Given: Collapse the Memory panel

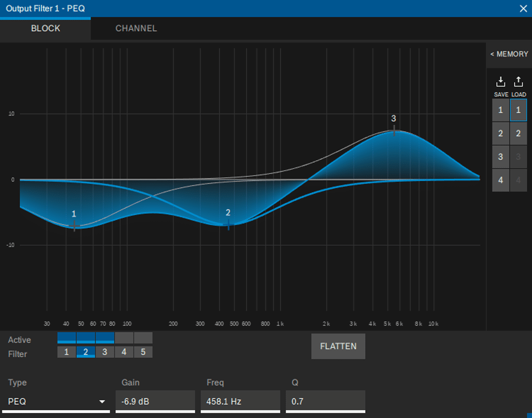Looking at the screenshot, I should (509, 54).
